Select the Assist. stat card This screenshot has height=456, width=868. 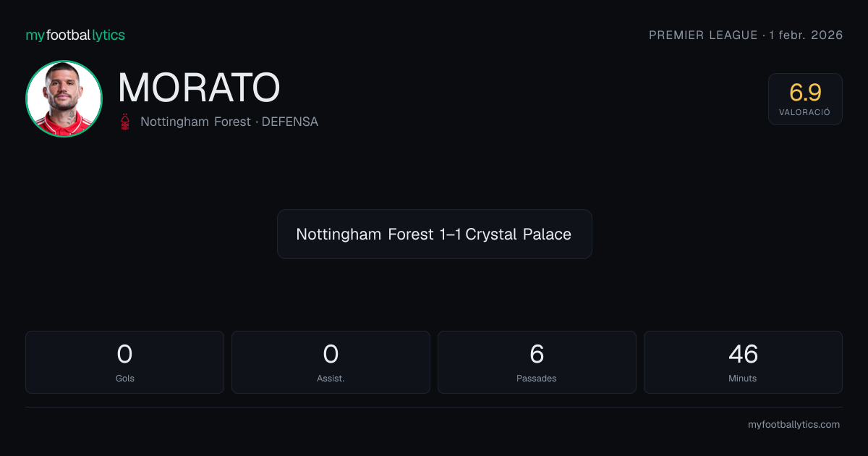pyautogui.click(x=331, y=362)
